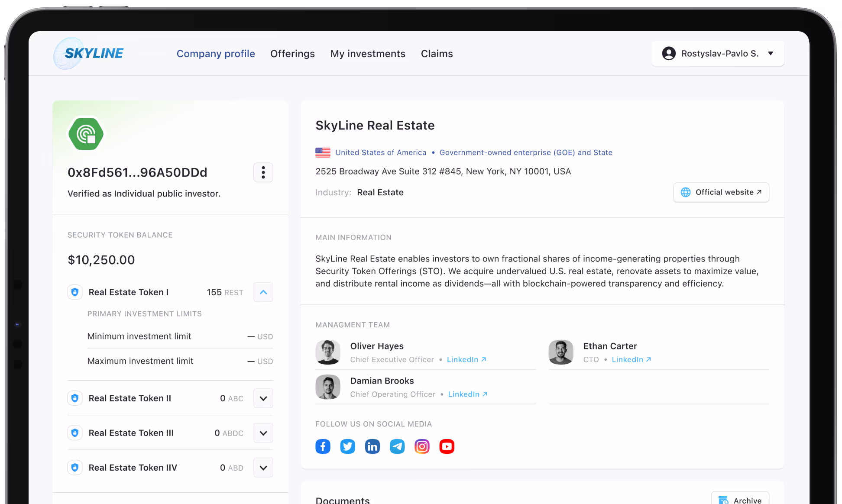Open the Official website link

(721, 192)
